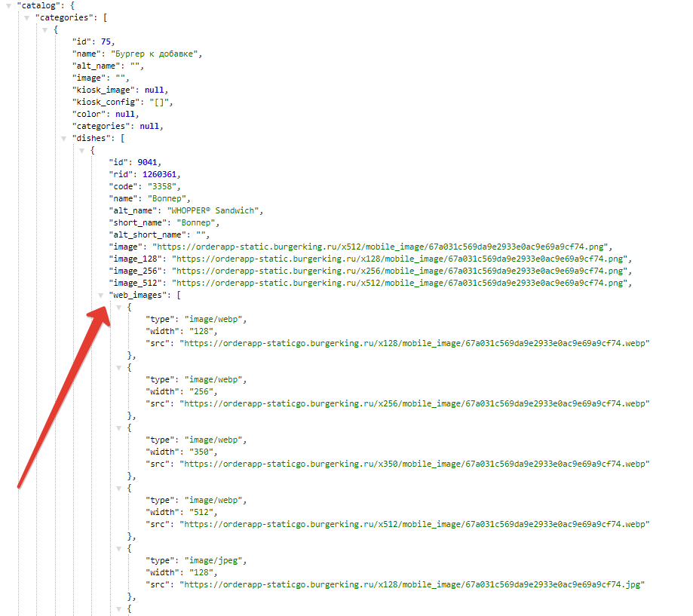693x616 pixels.
Task: Collapse the "web_images" array arrow
Action: pyautogui.click(x=100, y=296)
